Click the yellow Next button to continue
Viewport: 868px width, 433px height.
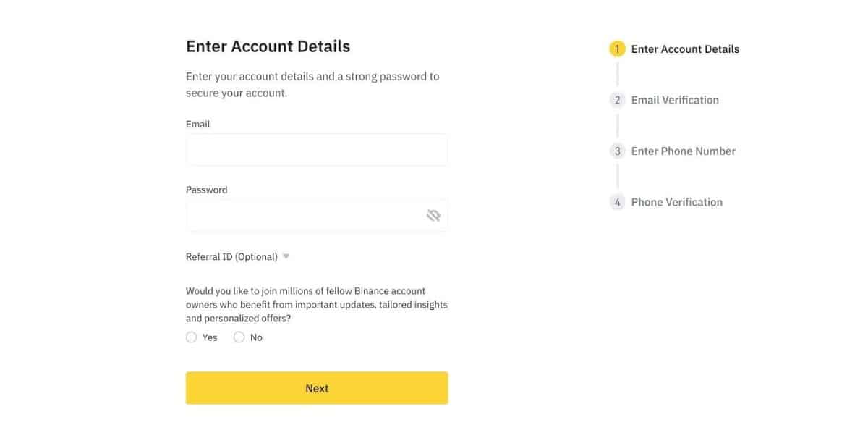[317, 388]
